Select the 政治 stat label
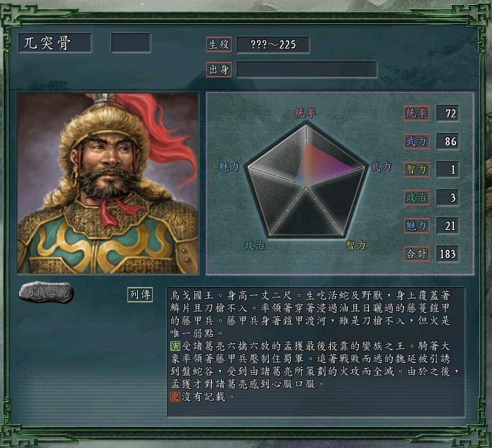492x448 pixels. coord(417,198)
